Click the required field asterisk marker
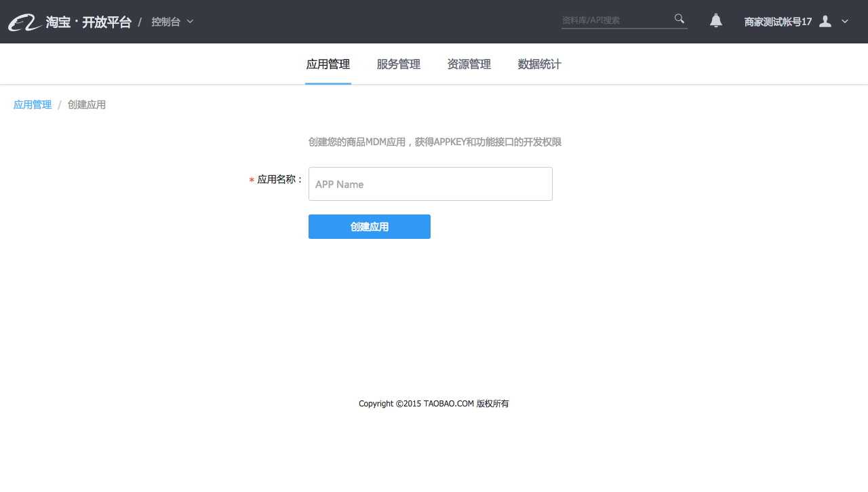 pyautogui.click(x=251, y=181)
